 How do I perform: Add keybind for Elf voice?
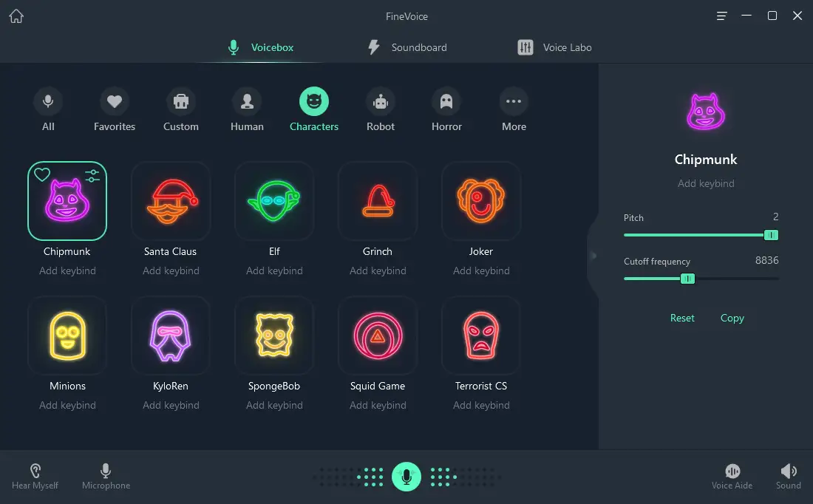tap(274, 270)
